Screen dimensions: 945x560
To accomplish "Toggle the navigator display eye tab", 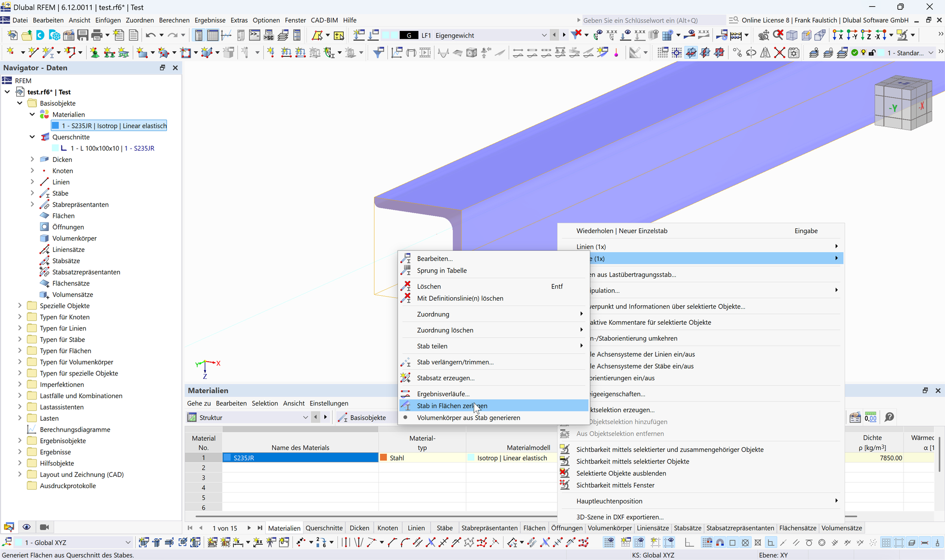I will 27,527.
